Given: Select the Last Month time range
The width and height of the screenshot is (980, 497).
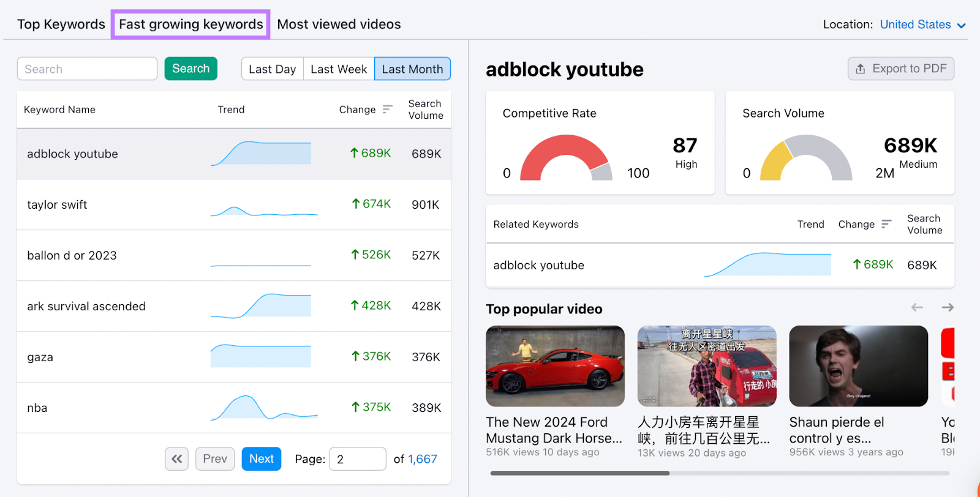Looking at the screenshot, I should coord(412,69).
